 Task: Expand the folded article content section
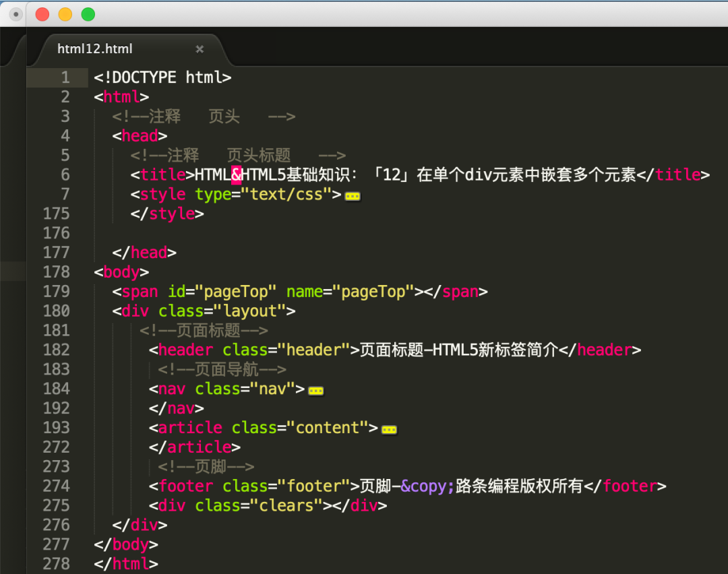389,428
